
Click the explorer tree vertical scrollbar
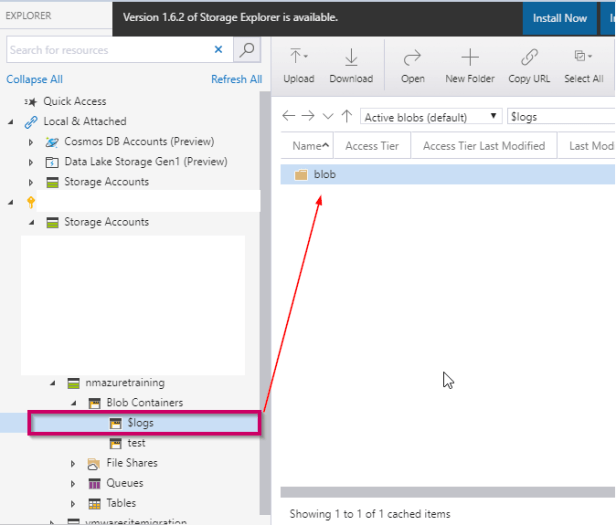(x=265, y=303)
